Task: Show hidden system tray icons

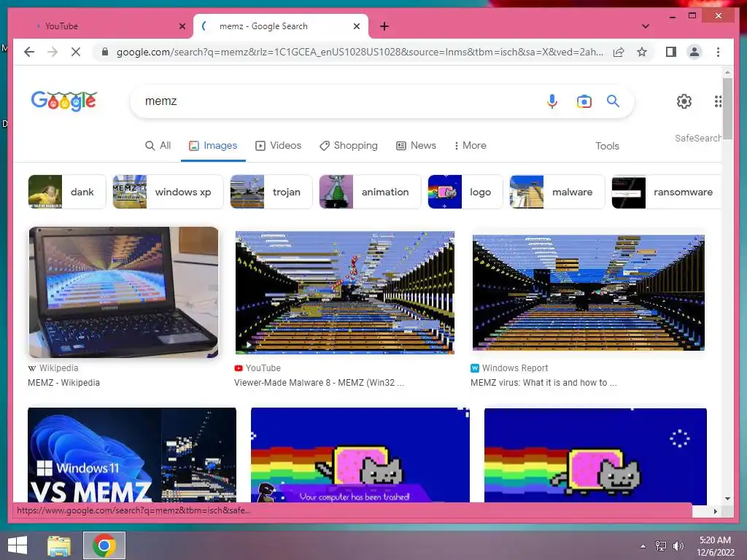Action: tap(643, 546)
